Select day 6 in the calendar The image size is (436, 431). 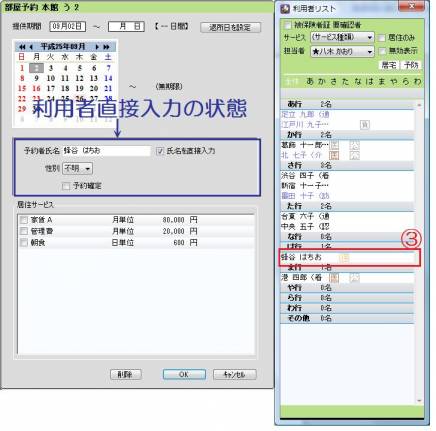click(x=94, y=68)
